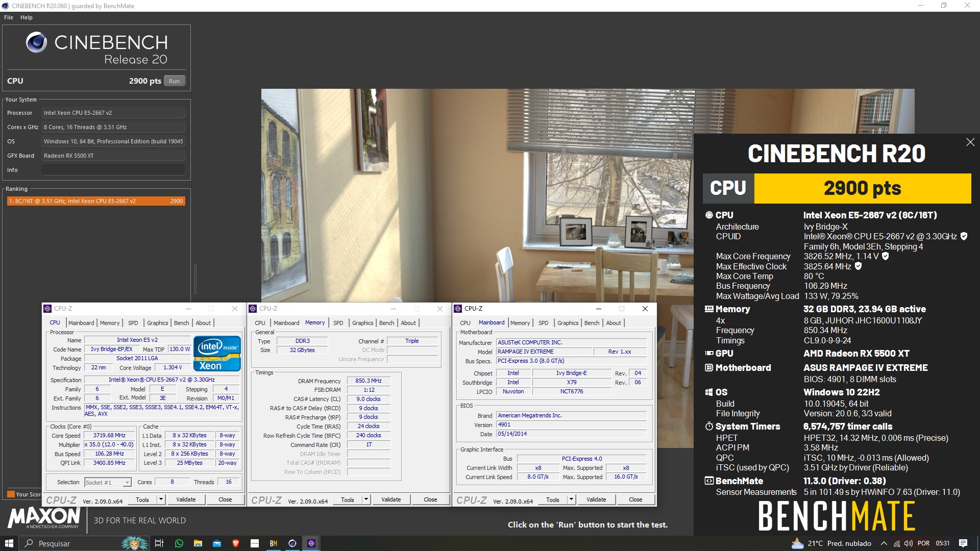The image size is (980, 551).
Task: Click Close button in third CPU-Z window
Action: (x=635, y=499)
